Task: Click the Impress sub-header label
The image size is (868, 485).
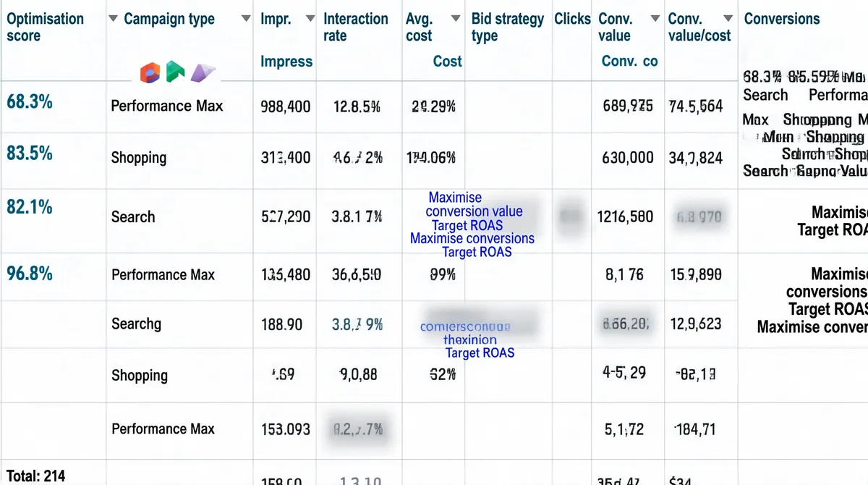Action: pos(286,62)
